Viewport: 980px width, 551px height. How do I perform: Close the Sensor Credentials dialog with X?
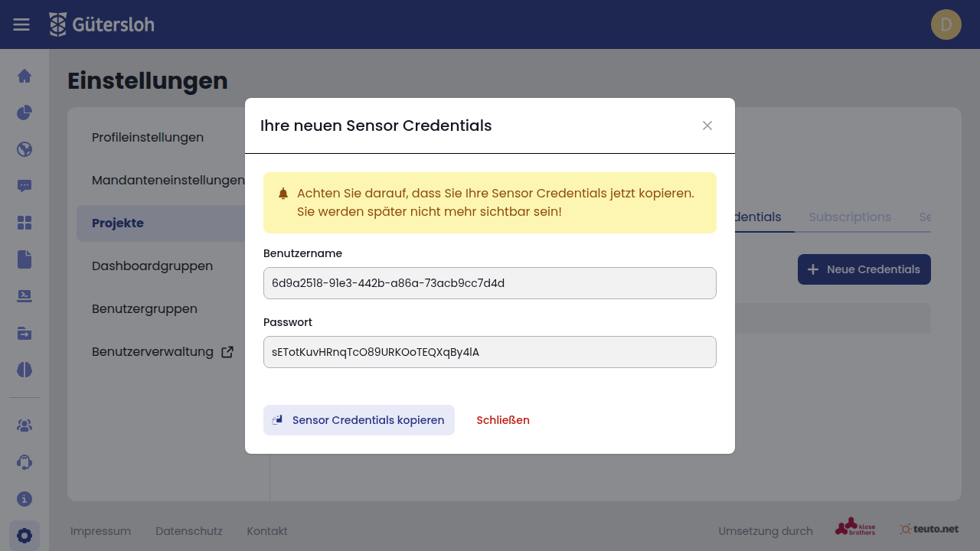[707, 126]
